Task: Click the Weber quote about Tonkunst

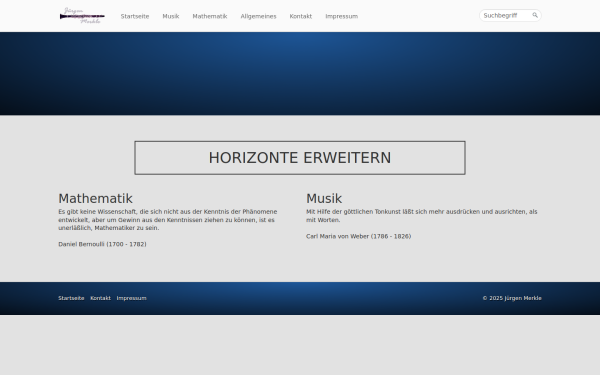Action: tap(422, 216)
